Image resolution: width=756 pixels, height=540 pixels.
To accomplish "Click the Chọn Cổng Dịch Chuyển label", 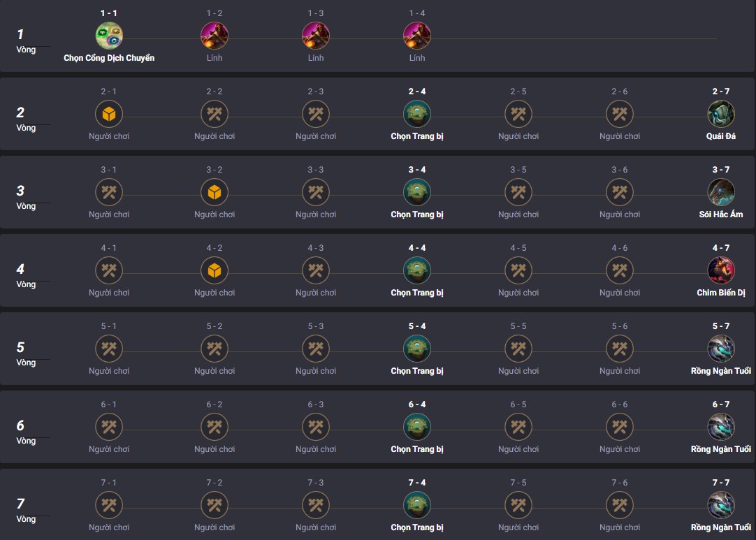I will (x=109, y=58).
